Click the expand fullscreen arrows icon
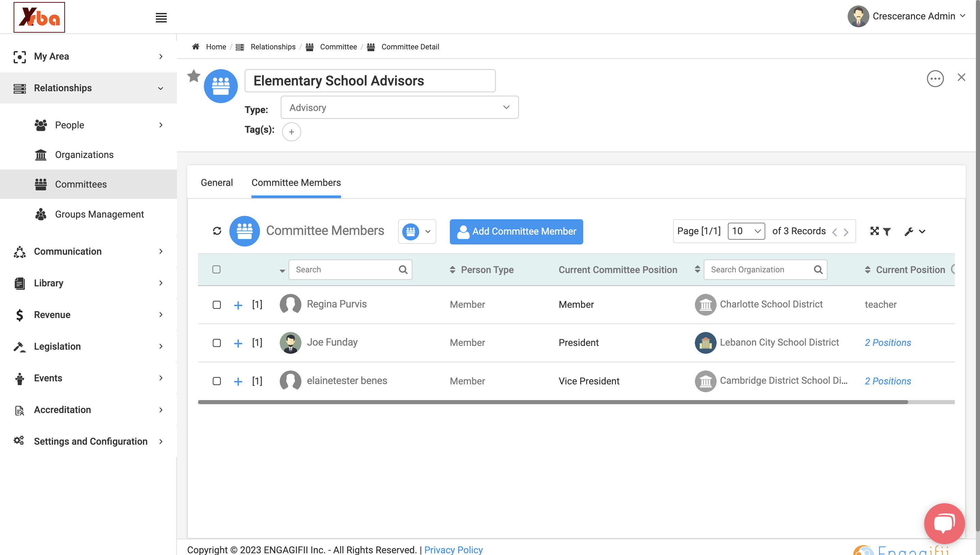The height and width of the screenshot is (555, 980). point(874,231)
